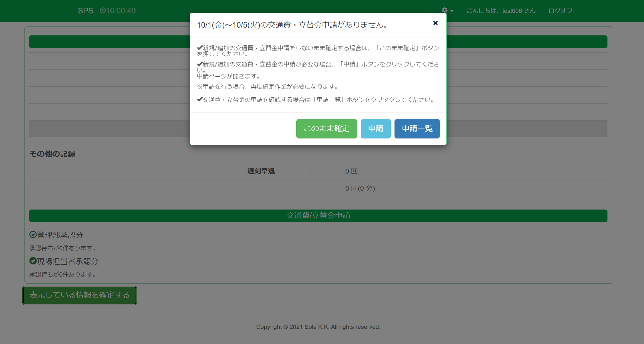Click the circled check icon beside 管理部承認分
The height and width of the screenshot is (344, 644).
[x=33, y=235]
